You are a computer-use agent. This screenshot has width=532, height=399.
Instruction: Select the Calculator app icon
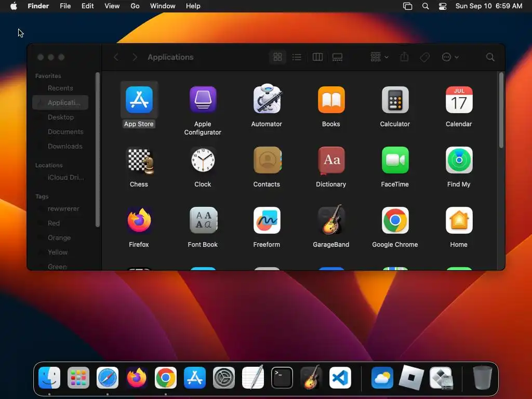(x=395, y=100)
